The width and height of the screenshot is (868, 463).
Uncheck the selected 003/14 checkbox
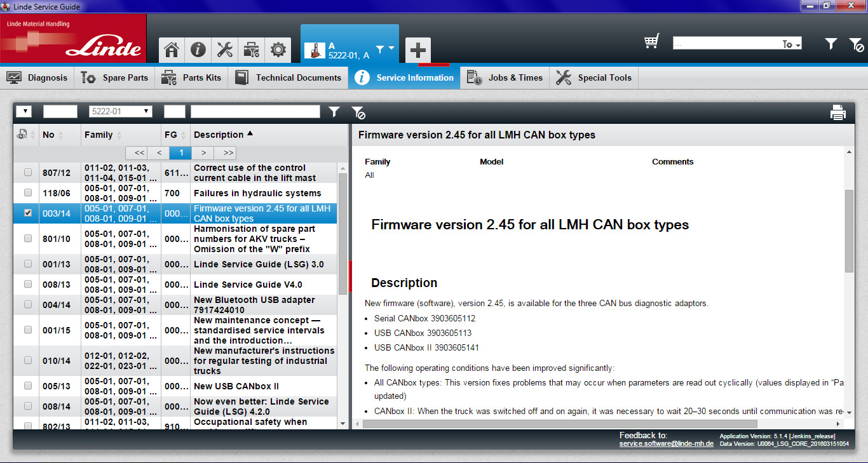click(x=27, y=213)
